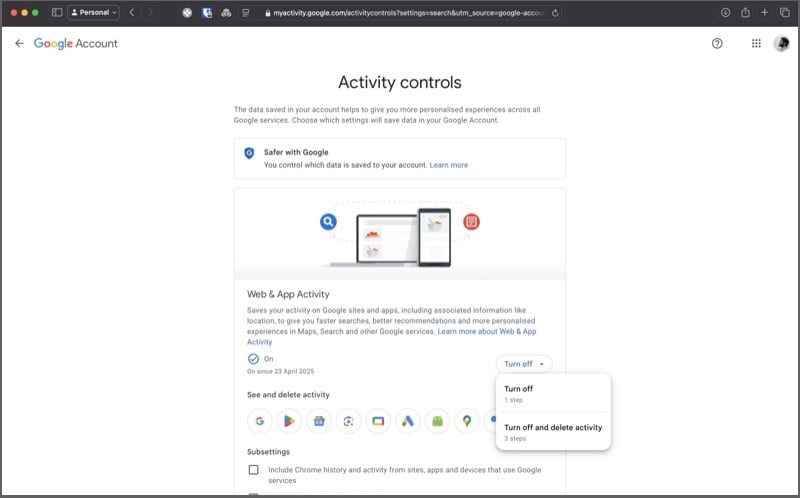
Task: Open Google Lens activity icon
Action: (x=348, y=421)
